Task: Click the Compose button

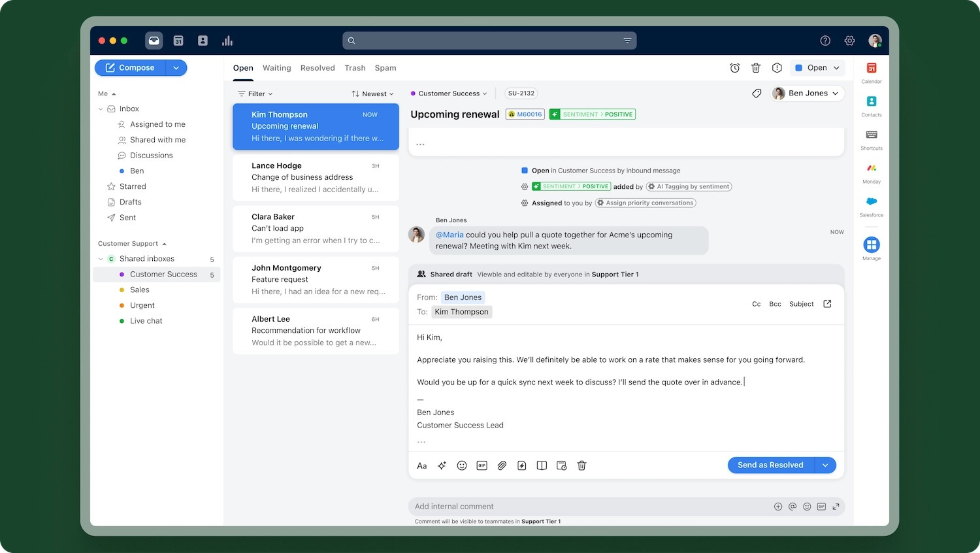Action: click(130, 68)
